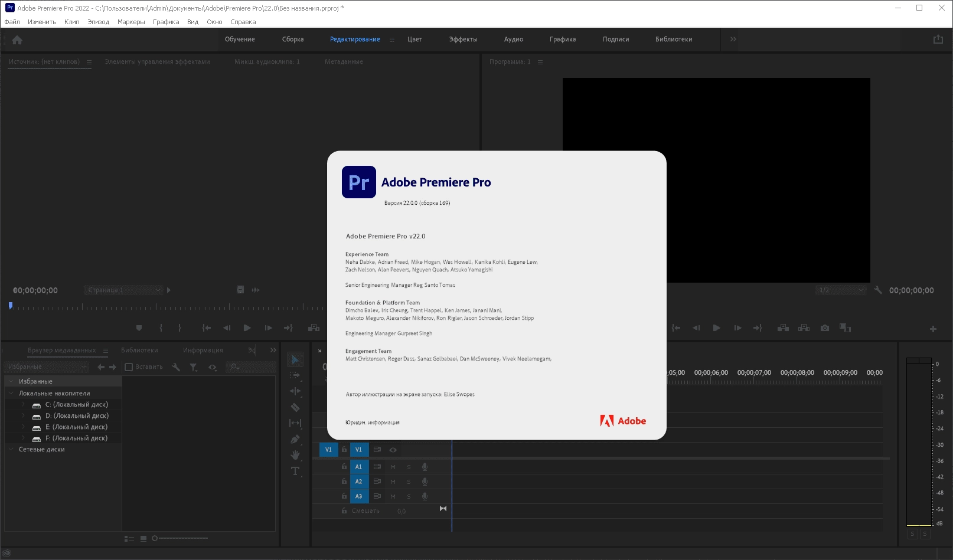
Task: Select the Selection arrow tool
Action: coord(295,359)
